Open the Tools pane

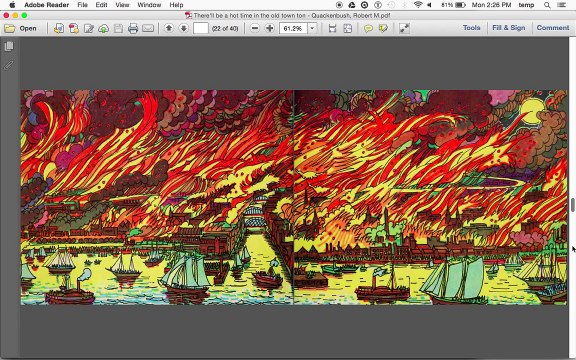[x=472, y=28]
